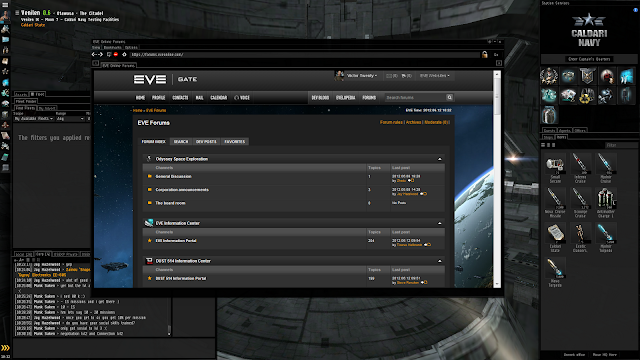Open the Forum rules link
Viewport: 640px width, 360px height.
pos(391,122)
